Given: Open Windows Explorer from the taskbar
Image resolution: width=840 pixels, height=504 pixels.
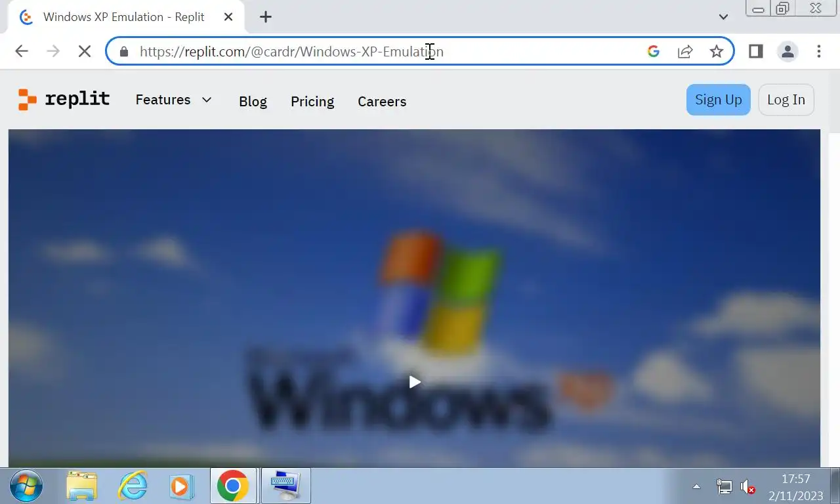Looking at the screenshot, I should point(82,486).
